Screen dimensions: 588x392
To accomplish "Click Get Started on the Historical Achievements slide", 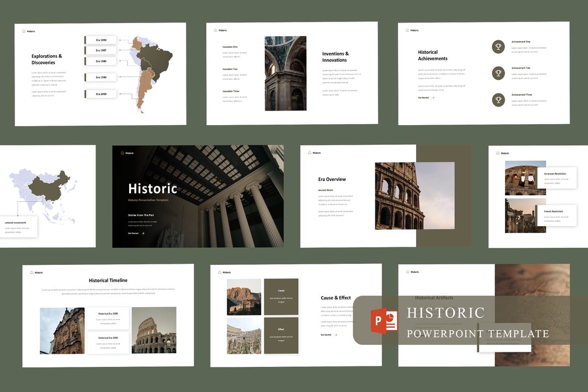I will (423, 97).
